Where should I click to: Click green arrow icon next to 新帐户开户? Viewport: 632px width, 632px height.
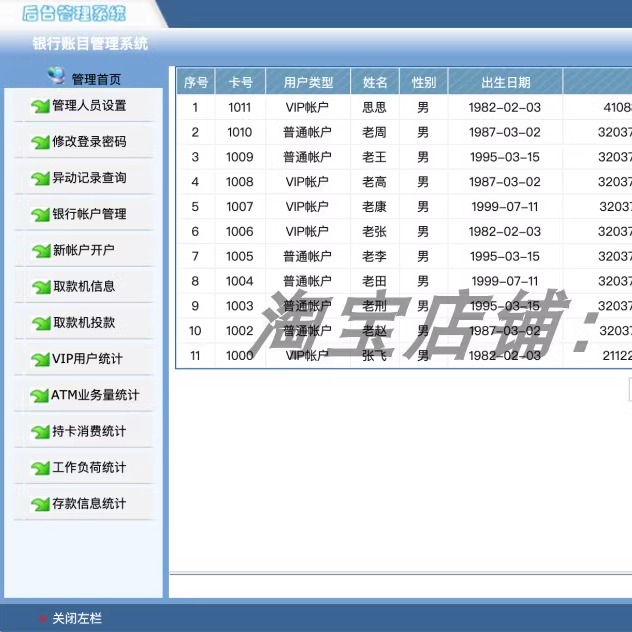point(41,251)
